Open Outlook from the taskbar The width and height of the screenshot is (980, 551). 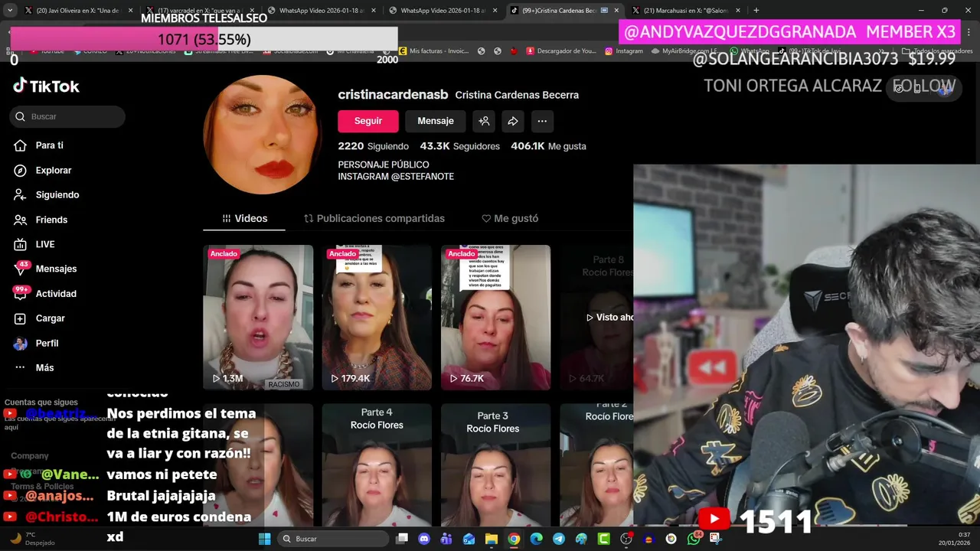point(469,539)
